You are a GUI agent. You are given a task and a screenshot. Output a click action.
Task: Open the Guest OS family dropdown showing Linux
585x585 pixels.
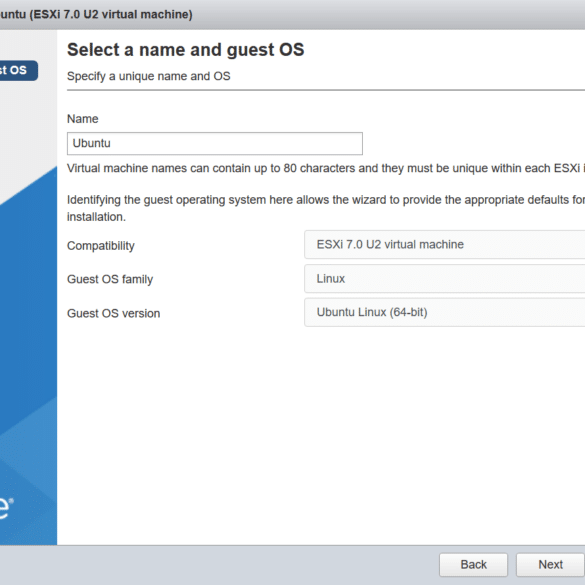pyautogui.click(x=444, y=279)
